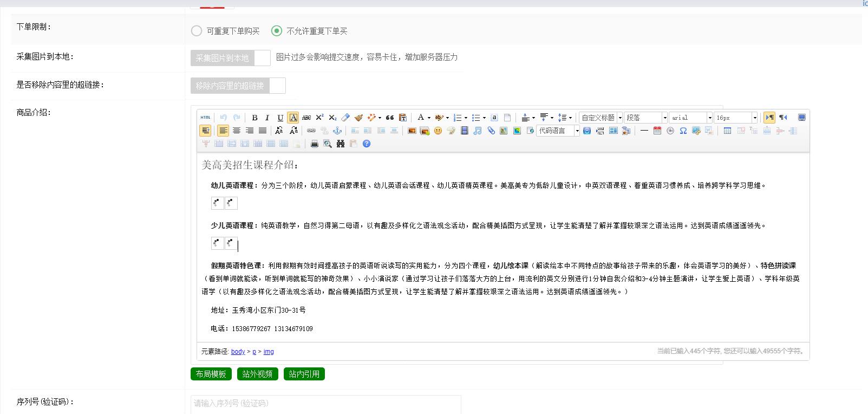Open the 代码语言 code language dropdown
The image size is (868, 414).
coord(558,131)
